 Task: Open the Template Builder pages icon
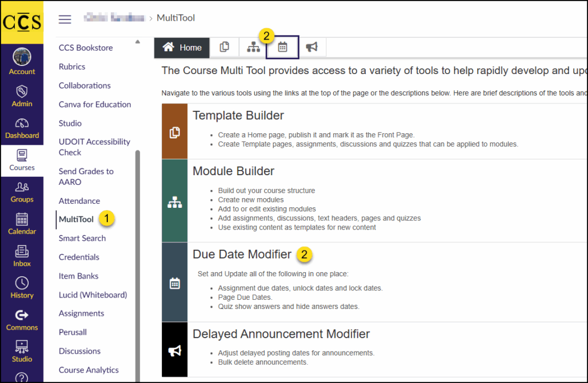(225, 48)
